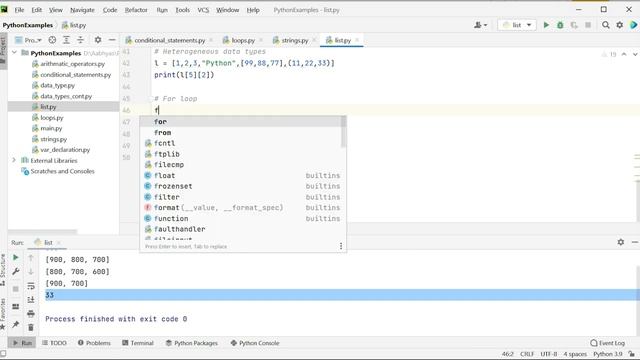Hide the Project panel with minus icon
The width and height of the screenshot is (640, 360).
click(x=112, y=40)
